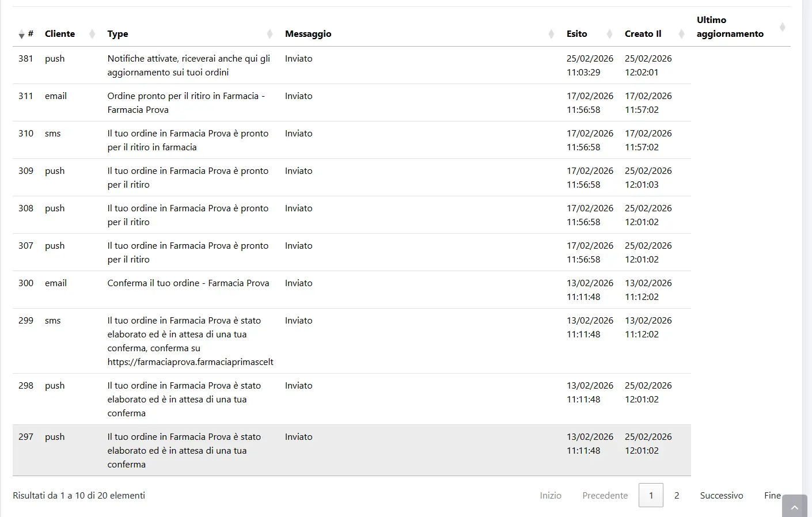
Task: Click 'Ordine pronto per il ritiro' text
Action: (x=186, y=103)
